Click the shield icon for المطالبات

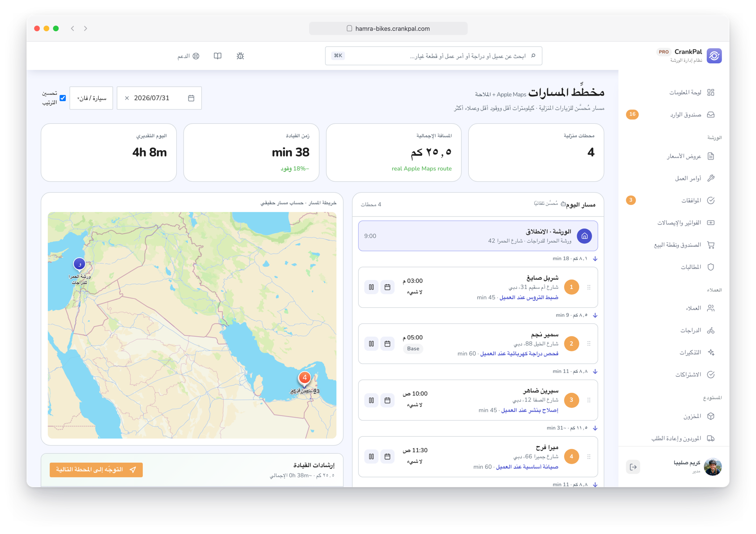711,267
